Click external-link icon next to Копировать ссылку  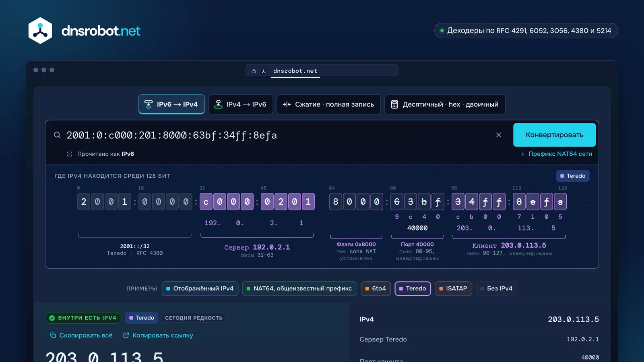(x=126, y=335)
